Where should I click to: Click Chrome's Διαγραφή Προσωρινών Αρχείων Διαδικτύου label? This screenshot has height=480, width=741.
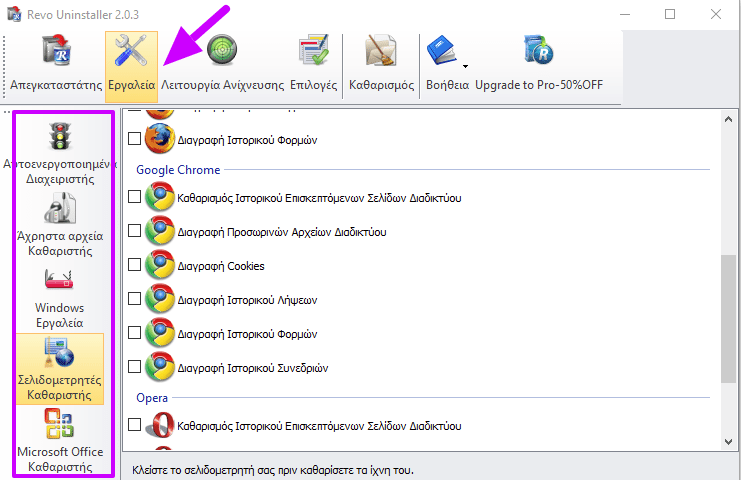(282, 232)
